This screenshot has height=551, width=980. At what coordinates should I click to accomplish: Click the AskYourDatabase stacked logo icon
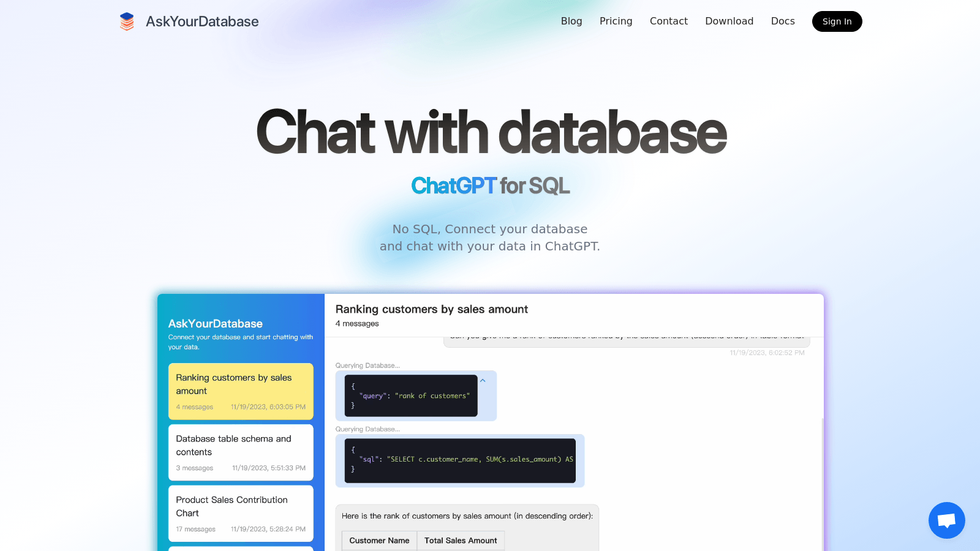127,21
